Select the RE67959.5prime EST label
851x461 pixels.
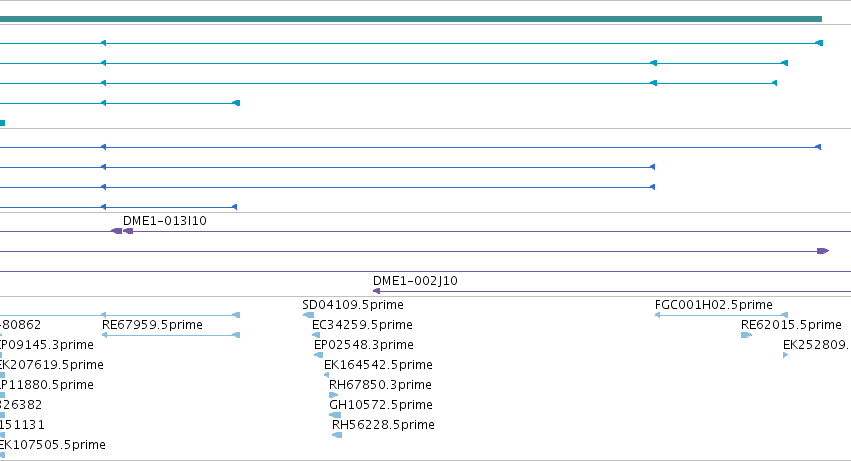(153, 325)
